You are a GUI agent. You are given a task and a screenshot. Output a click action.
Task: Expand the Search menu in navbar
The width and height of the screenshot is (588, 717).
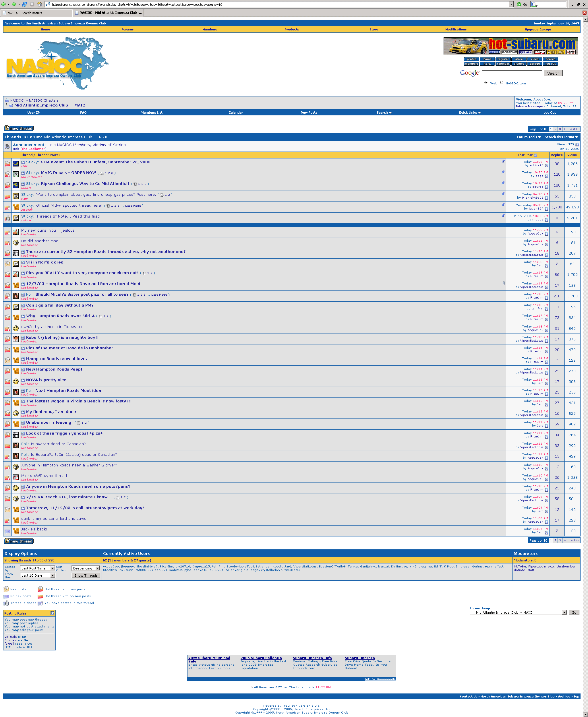[x=384, y=113]
